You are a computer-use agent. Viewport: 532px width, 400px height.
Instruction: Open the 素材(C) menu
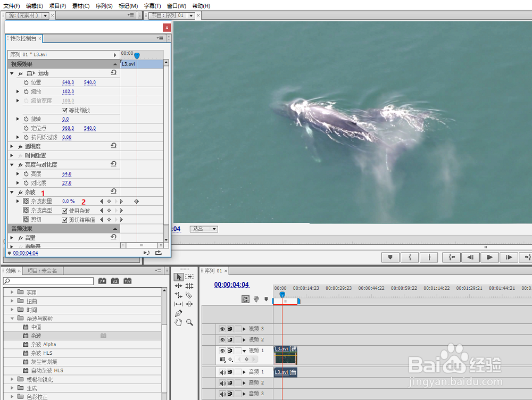point(81,6)
